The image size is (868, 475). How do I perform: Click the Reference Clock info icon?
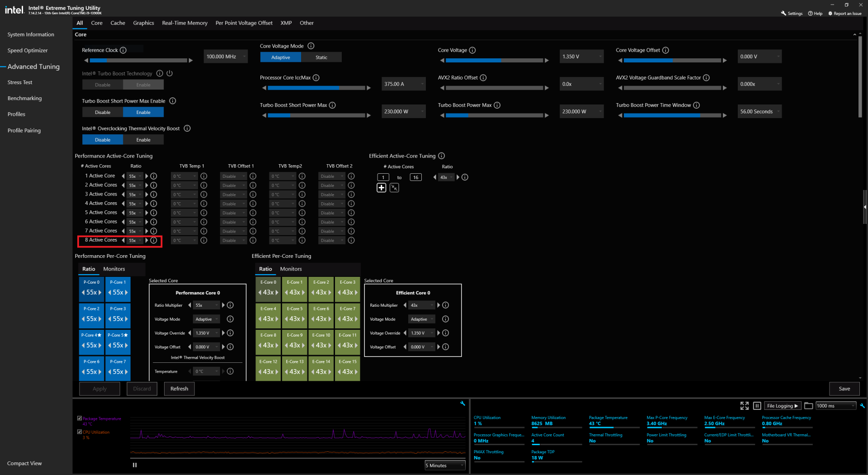click(x=123, y=50)
